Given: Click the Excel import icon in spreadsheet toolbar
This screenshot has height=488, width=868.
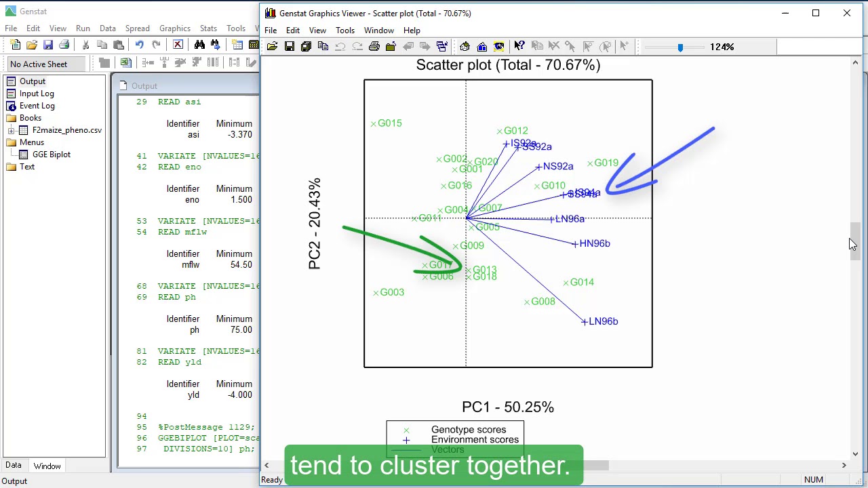Looking at the screenshot, I should click(x=125, y=62).
